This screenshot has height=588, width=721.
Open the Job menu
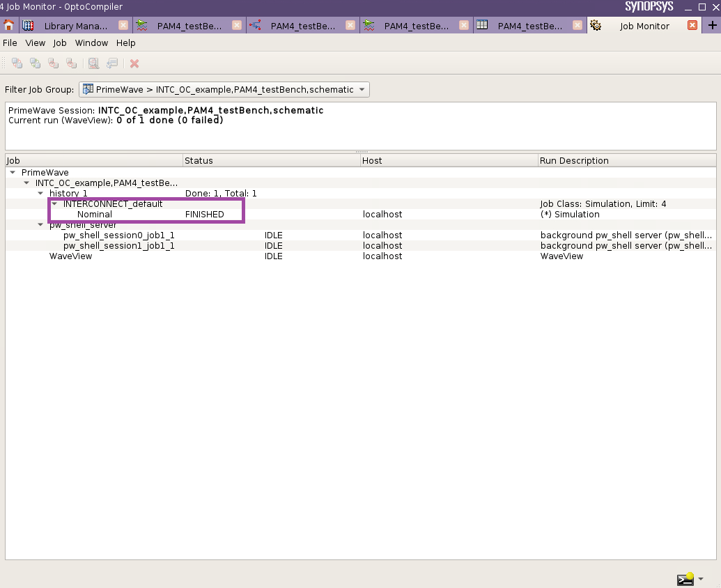tap(60, 42)
